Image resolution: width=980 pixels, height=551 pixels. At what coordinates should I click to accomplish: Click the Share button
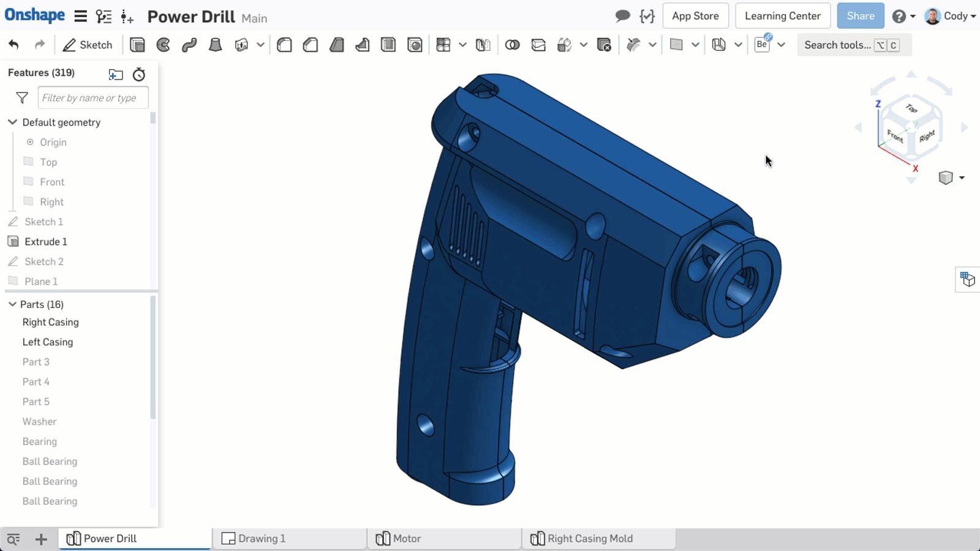pos(860,15)
